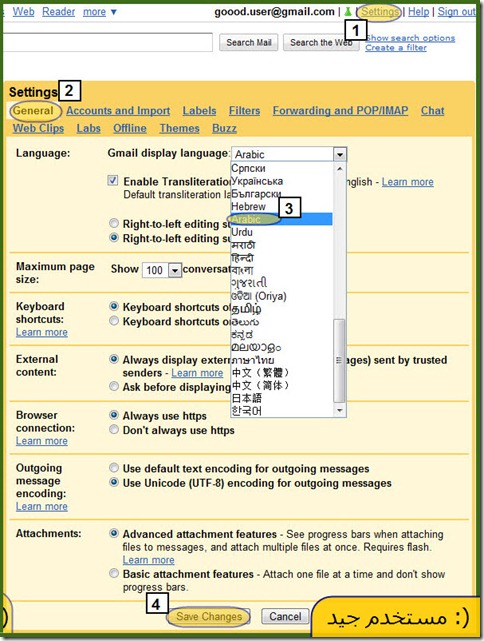
Task: Click the language list scroll down arrow
Action: point(339,410)
